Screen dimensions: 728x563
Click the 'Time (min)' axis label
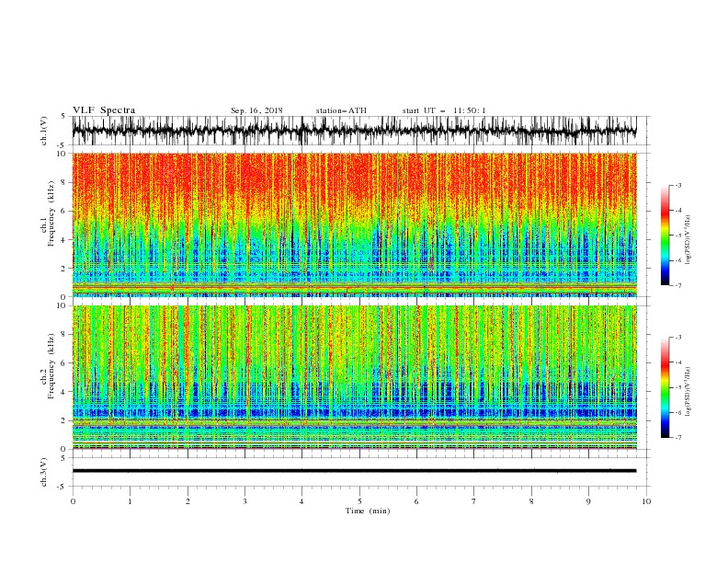click(x=368, y=511)
